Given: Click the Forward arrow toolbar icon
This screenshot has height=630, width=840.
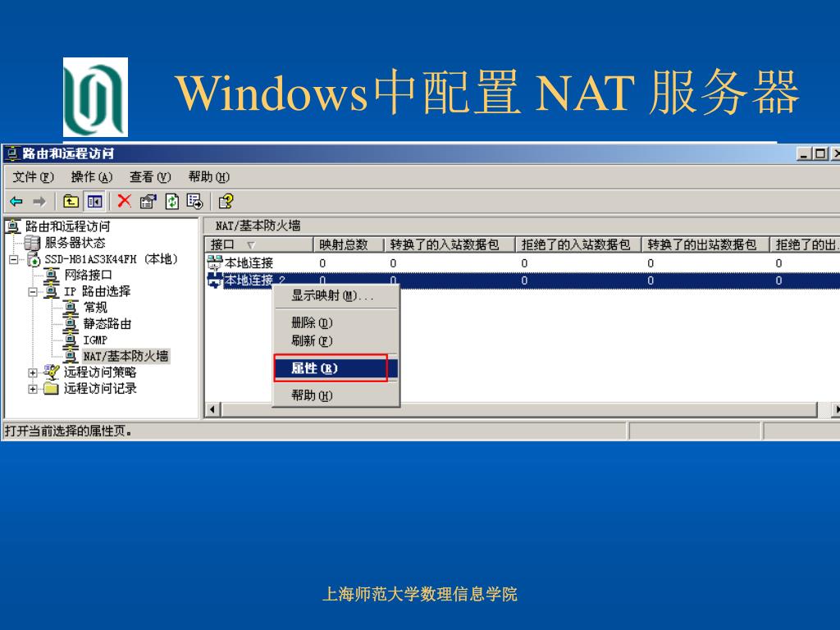Looking at the screenshot, I should (39, 202).
